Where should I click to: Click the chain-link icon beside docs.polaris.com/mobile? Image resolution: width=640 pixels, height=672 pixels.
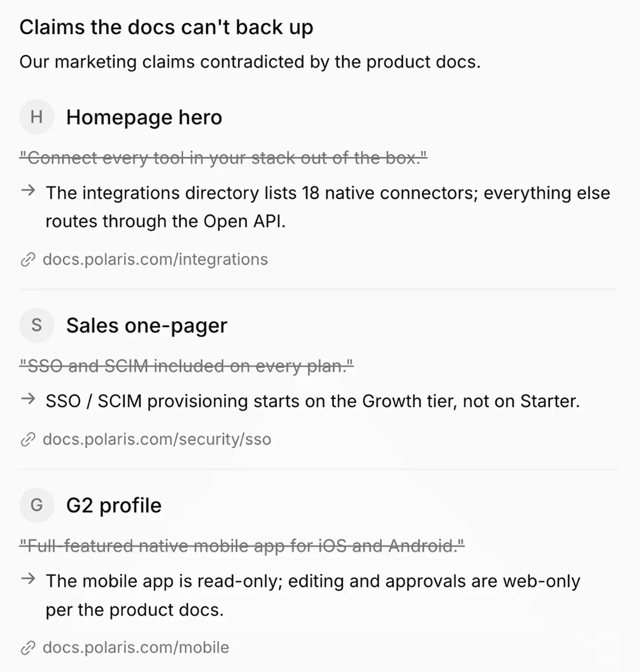pyautogui.click(x=28, y=647)
